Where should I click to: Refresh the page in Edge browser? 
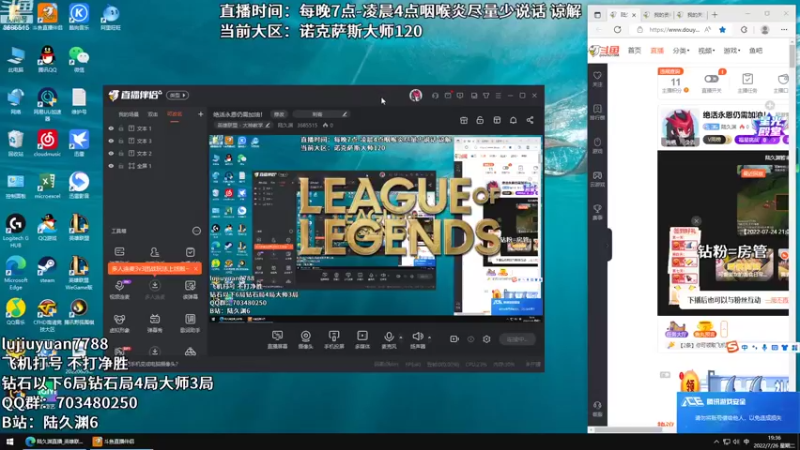[617, 30]
